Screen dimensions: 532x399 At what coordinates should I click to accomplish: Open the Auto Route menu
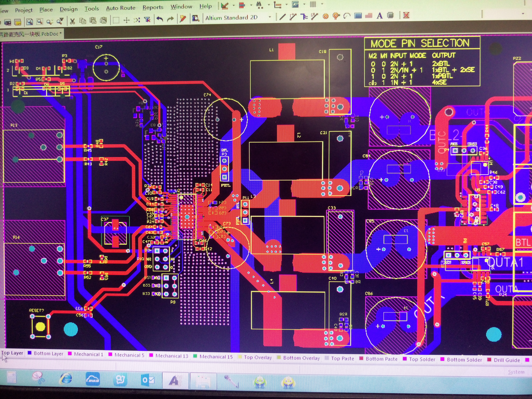[x=121, y=8]
